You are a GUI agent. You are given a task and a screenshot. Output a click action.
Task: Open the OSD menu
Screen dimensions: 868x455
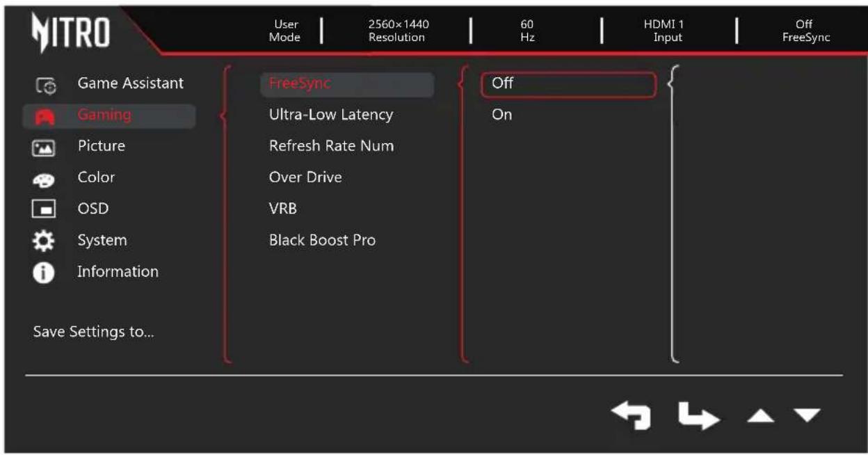[93, 209]
